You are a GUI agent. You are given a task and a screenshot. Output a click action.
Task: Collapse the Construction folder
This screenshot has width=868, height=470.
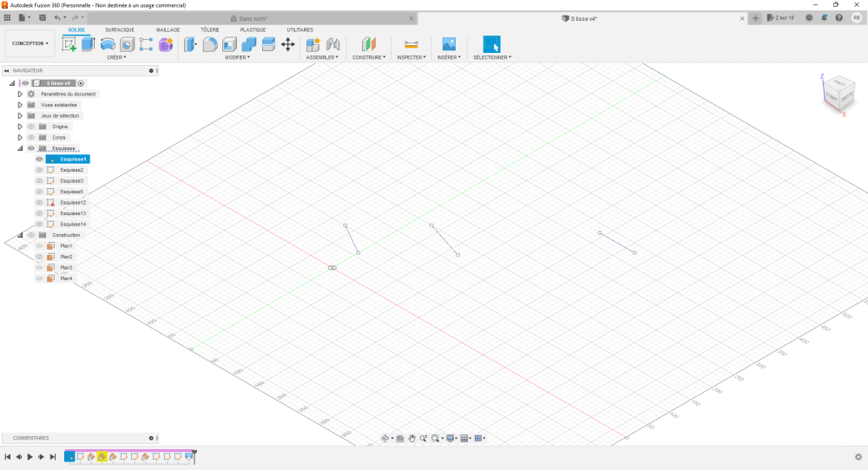(x=20, y=235)
